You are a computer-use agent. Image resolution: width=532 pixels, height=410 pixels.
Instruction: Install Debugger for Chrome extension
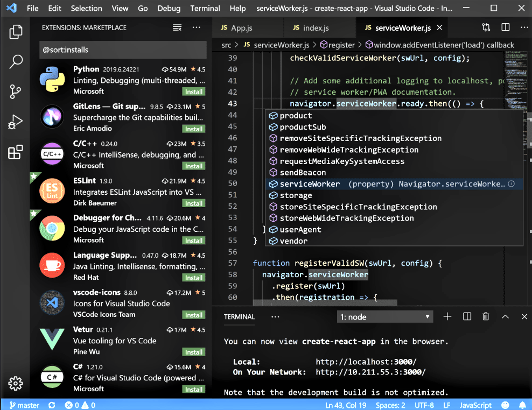click(x=194, y=241)
